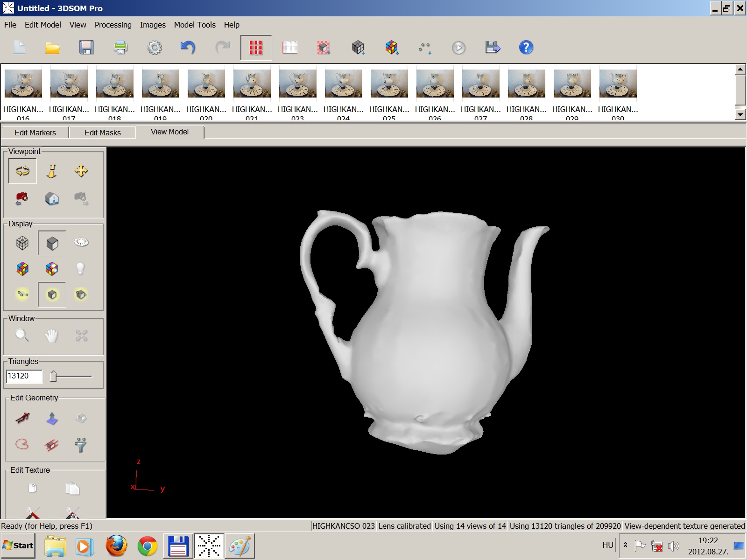
Task: Select the HIGHKAN 021 image thumbnail
Action: click(x=252, y=84)
